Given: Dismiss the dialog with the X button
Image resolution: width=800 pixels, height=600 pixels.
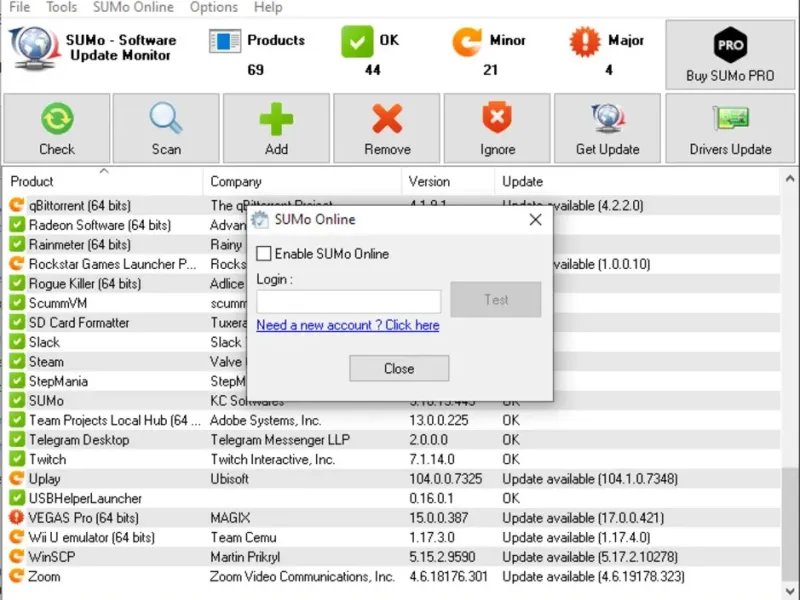Looking at the screenshot, I should point(535,220).
